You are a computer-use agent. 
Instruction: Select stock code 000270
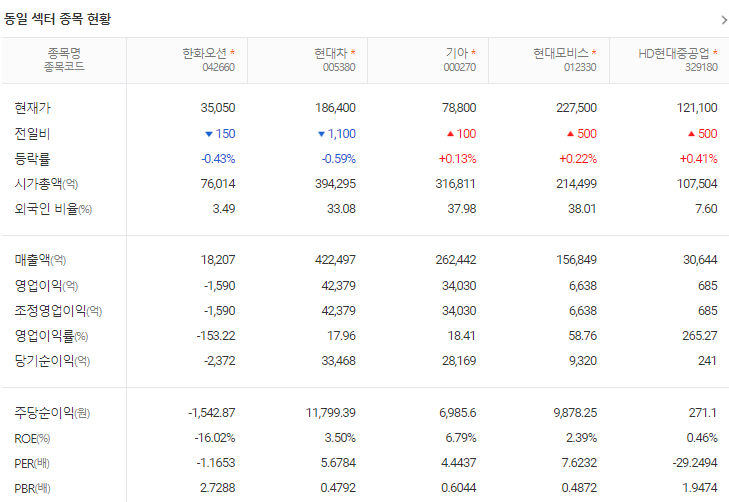459,67
